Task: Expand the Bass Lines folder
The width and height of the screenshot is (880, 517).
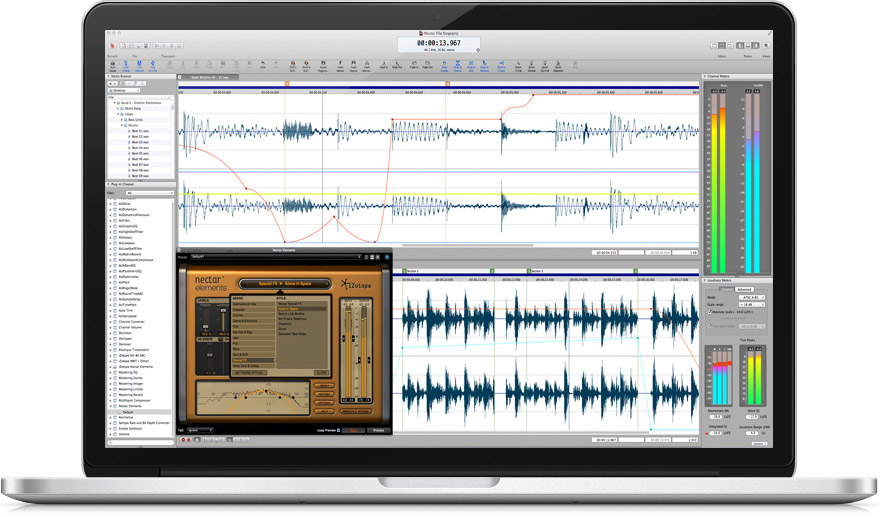Action: click(x=122, y=120)
